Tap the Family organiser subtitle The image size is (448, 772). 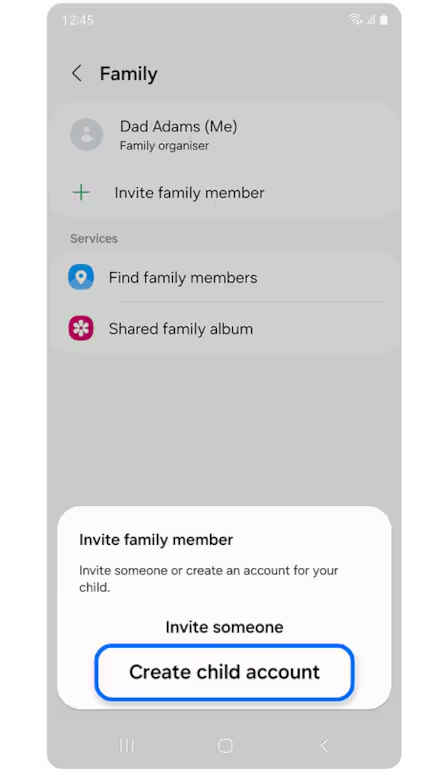click(x=164, y=146)
